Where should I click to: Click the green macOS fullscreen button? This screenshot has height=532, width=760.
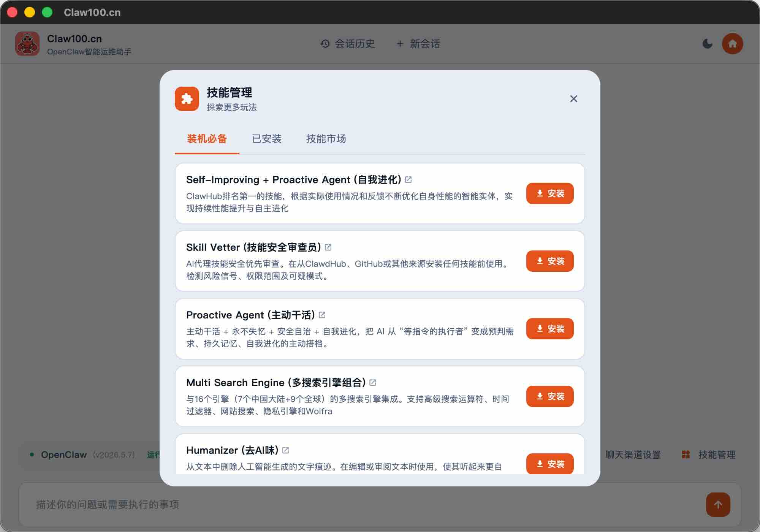[47, 12]
